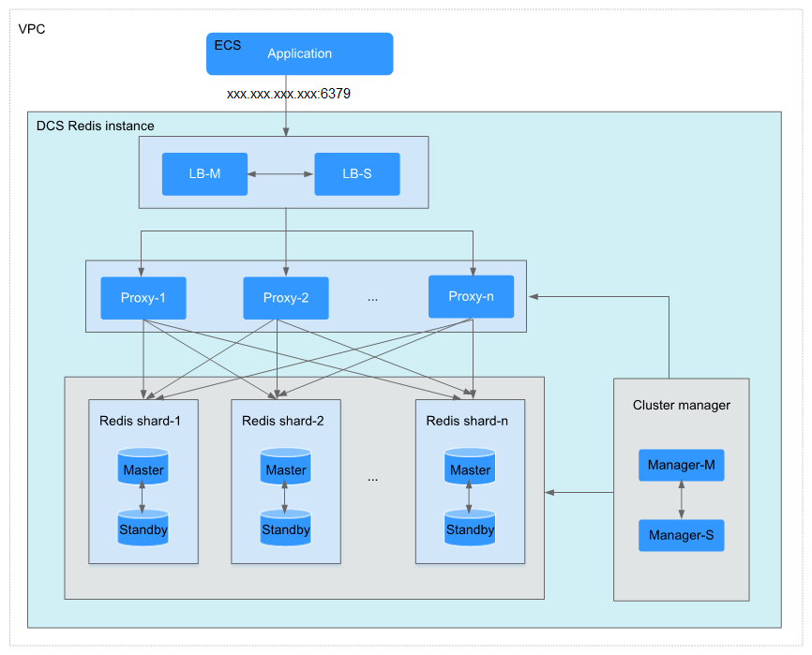
Task: Select the LB-M load balancer block
Action: pos(204,174)
